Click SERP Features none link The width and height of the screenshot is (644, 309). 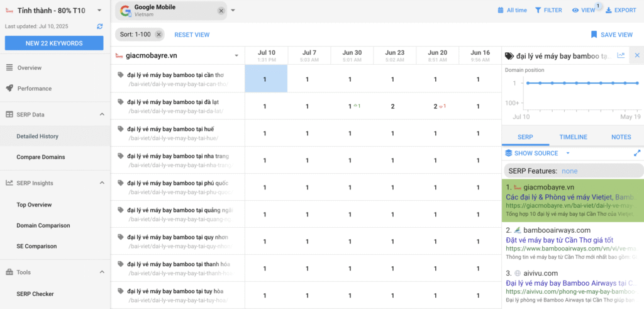(570, 171)
